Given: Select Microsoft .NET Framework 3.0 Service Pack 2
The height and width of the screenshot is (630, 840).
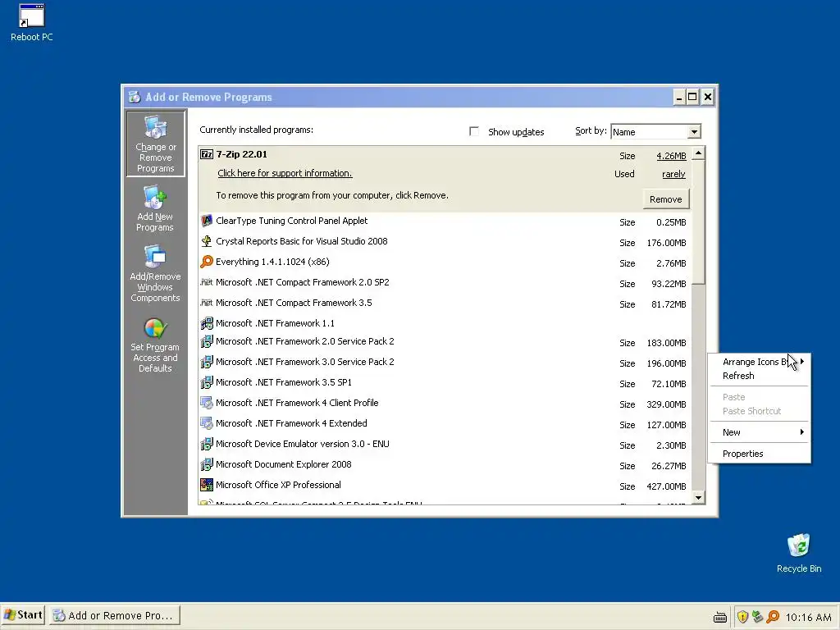Looking at the screenshot, I should tap(445, 362).
